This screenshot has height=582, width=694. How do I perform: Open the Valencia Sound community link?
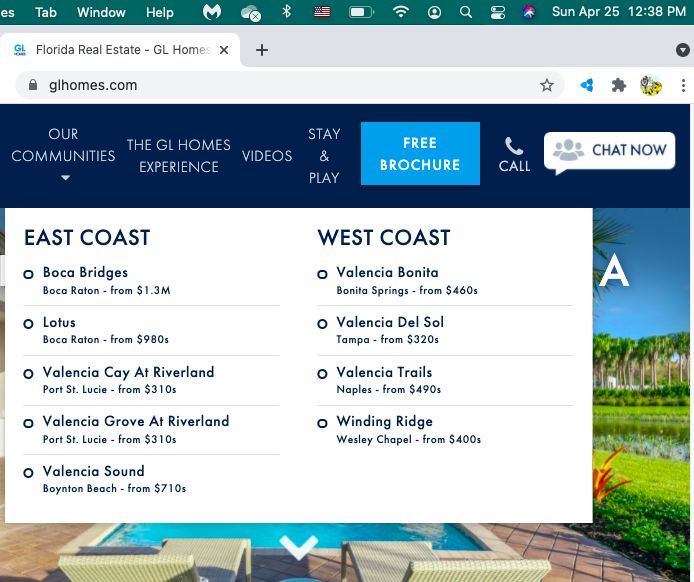click(93, 471)
